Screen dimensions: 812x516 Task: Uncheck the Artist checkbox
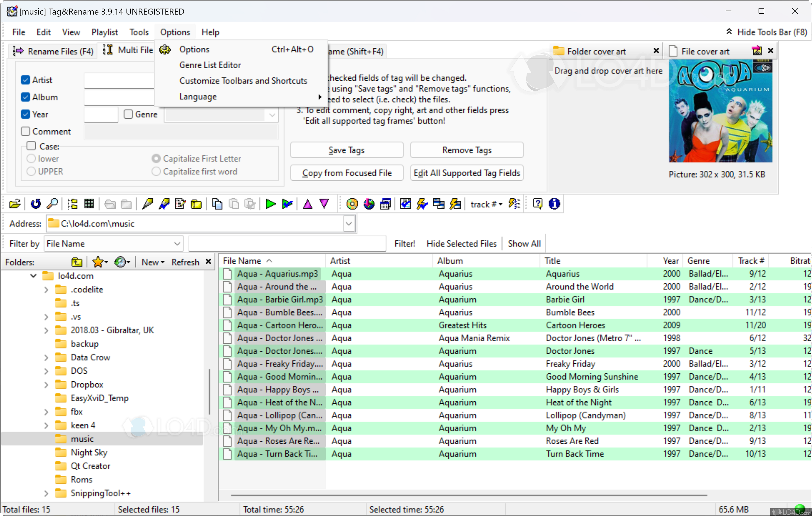[x=25, y=80]
